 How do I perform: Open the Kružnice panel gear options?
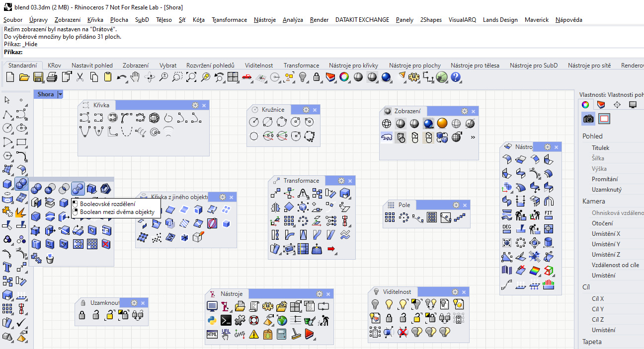(x=306, y=109)
